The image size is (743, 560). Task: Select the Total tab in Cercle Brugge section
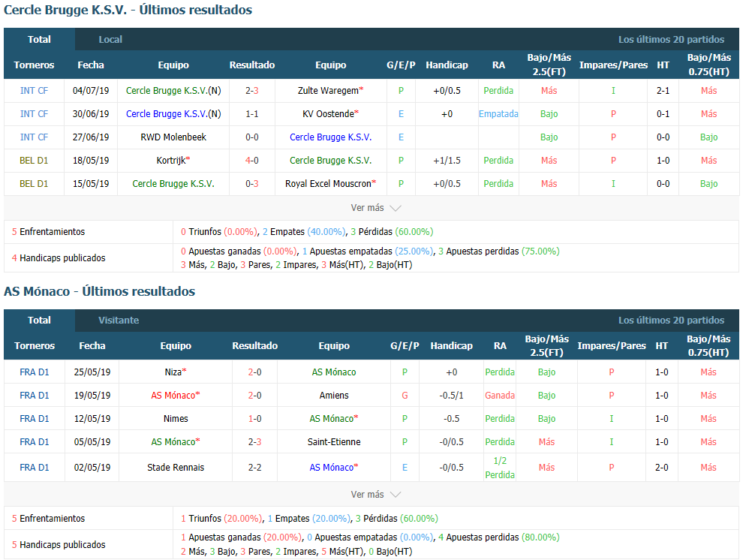point(39,39)
